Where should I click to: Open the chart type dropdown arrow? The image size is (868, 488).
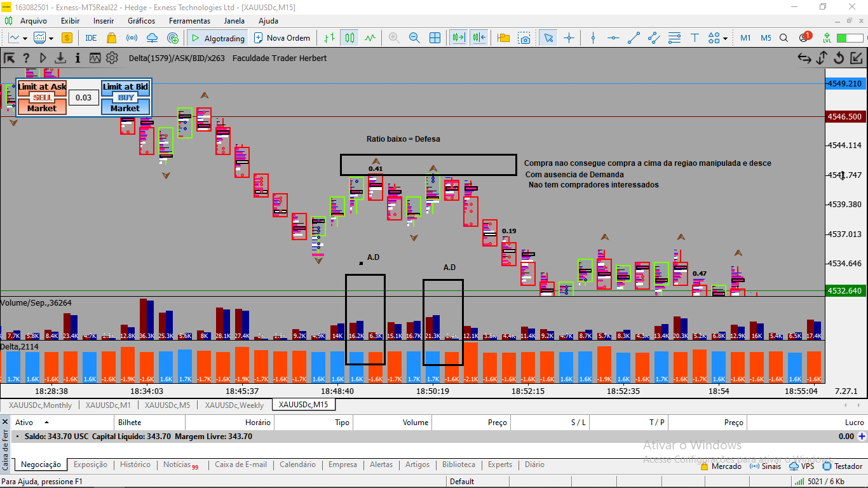[x=24, y=38]
